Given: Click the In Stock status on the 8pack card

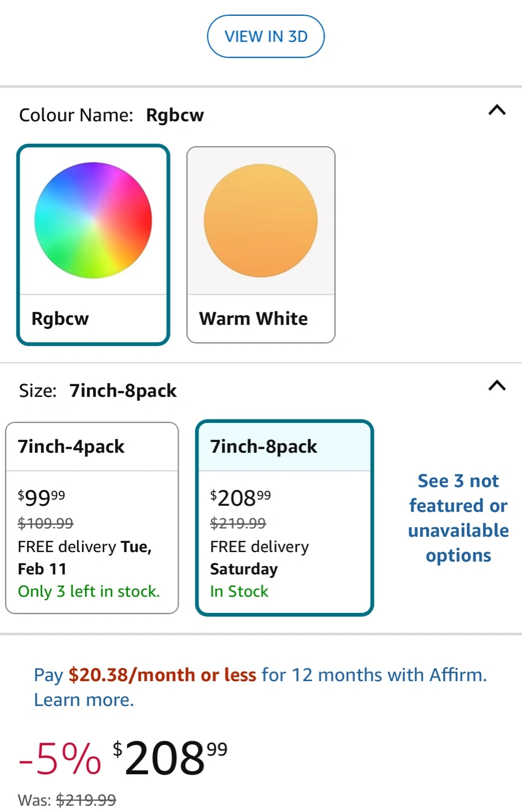Looking at the screenshot, I should (239, 591).
